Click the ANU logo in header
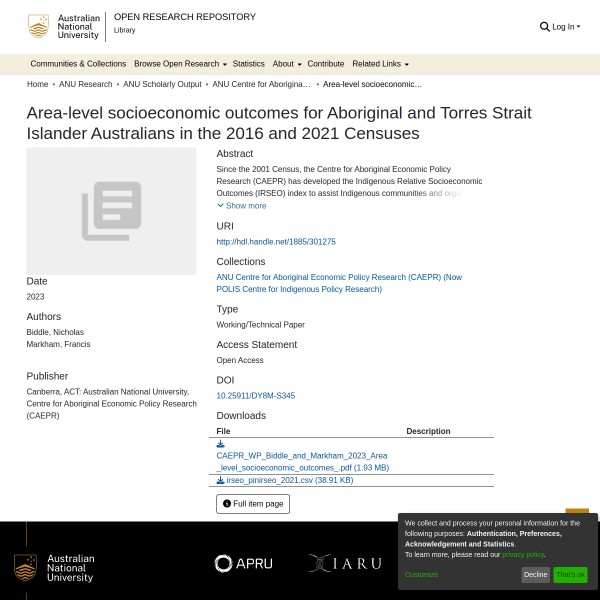600x600 pixels. [64, 27]
